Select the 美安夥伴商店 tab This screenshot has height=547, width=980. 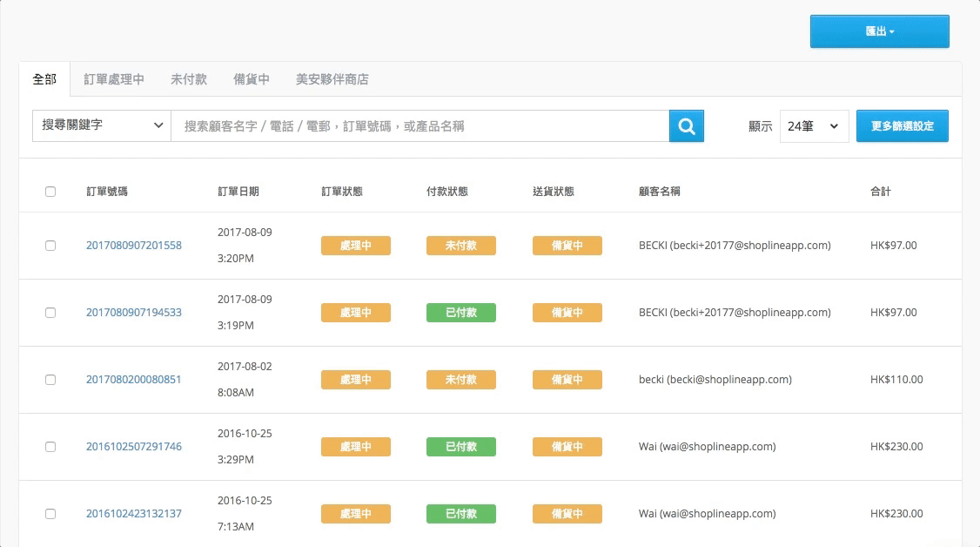332,79
